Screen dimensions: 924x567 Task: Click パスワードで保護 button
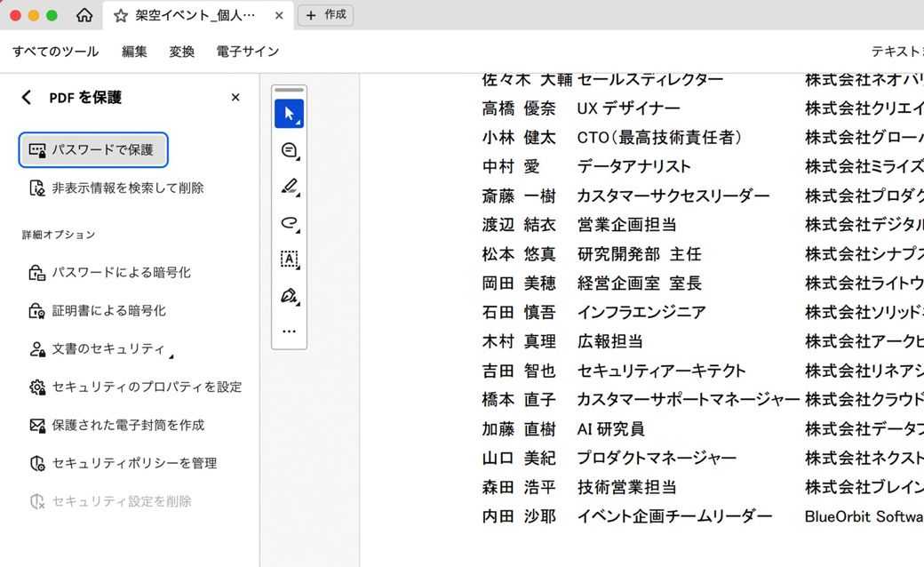93,150
